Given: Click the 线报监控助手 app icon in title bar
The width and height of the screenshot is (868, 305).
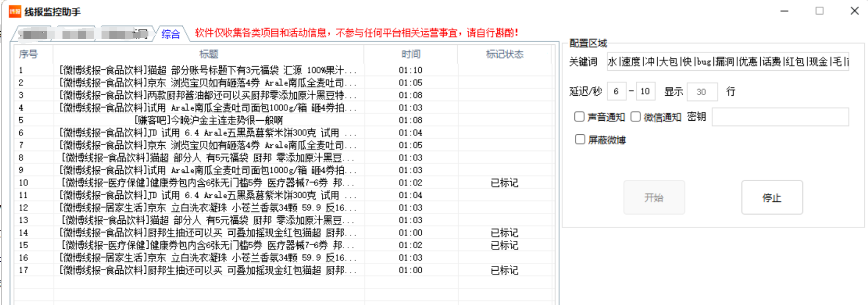Looking at the screenshot, I should tap(15, 11).
